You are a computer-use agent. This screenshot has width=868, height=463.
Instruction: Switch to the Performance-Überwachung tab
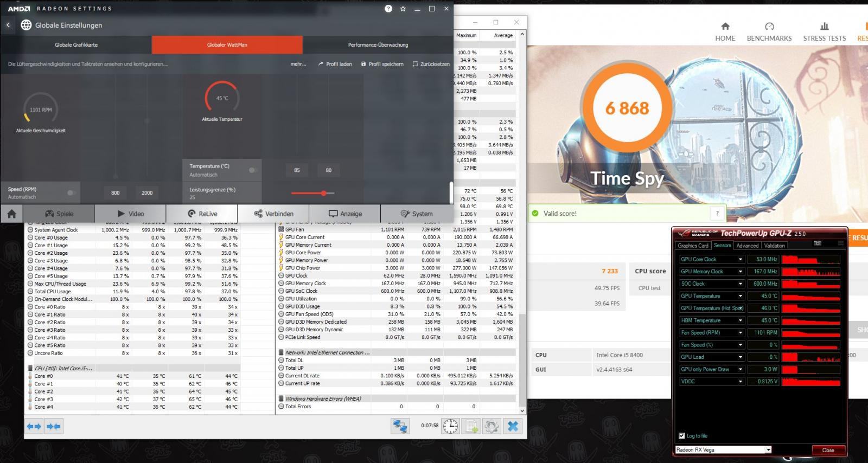[x=378, y=44]
